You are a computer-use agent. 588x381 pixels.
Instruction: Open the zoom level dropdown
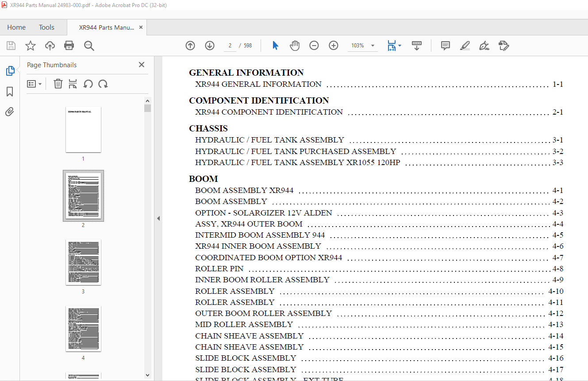[x=372, y=46]
